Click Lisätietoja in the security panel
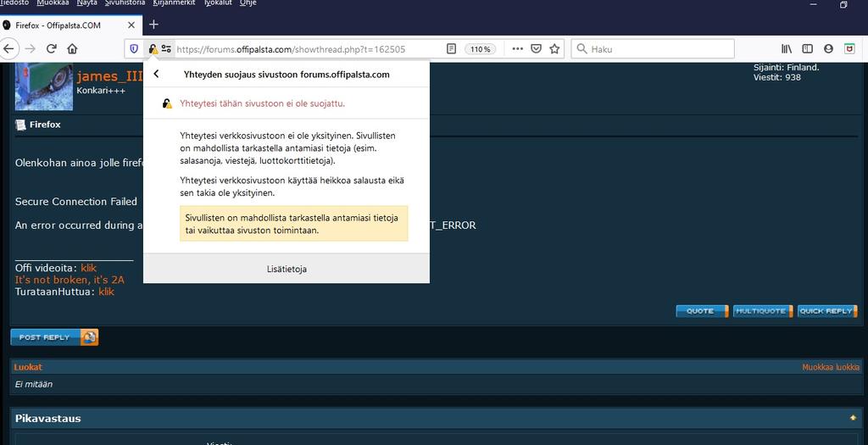This screenshot has width=868, height=445. click(x=286, y=269)
